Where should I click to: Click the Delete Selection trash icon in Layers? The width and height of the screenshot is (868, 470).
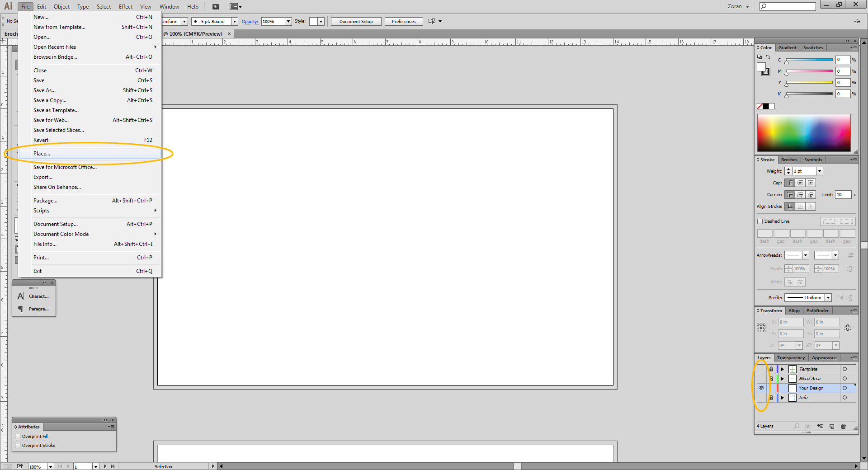pos(843,426)
